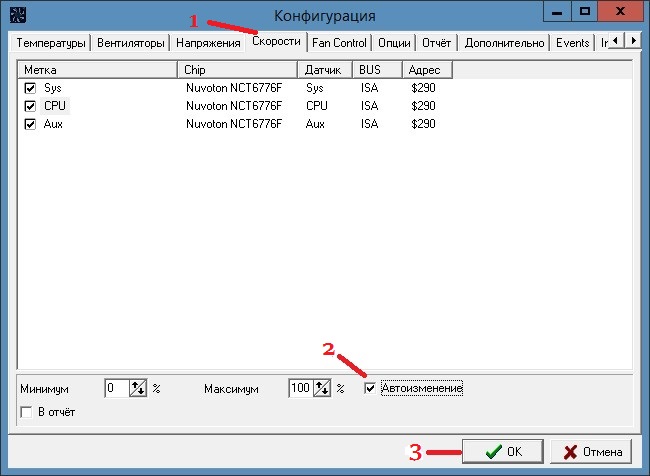Uncheck the Aux speed checkbox

[x=30, y=124]
